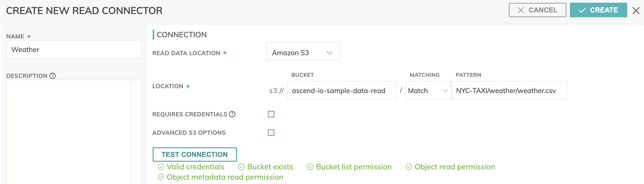This screenshot has height=184, width=644.
Task: Click the Pattern field with weather.csv path
Action: click(x=509, y=91)
